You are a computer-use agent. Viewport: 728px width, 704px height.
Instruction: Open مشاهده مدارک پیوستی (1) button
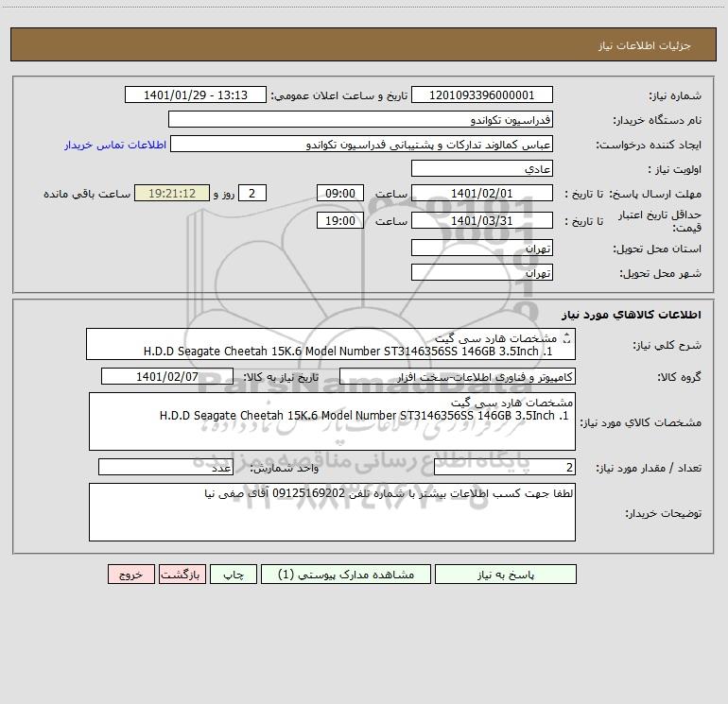pyautogui.click(x=346, y=574)
